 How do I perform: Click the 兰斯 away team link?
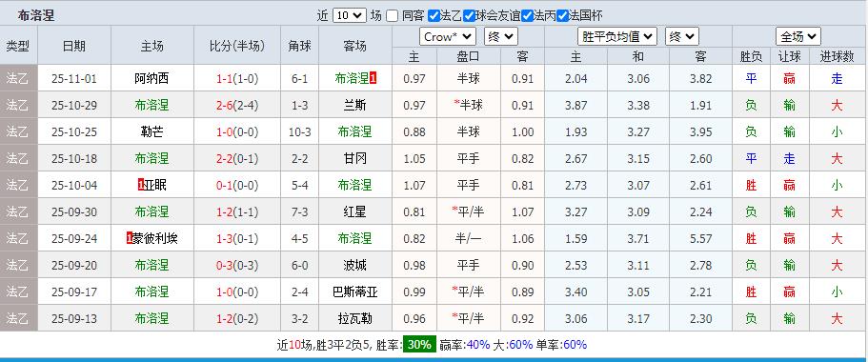354,105
